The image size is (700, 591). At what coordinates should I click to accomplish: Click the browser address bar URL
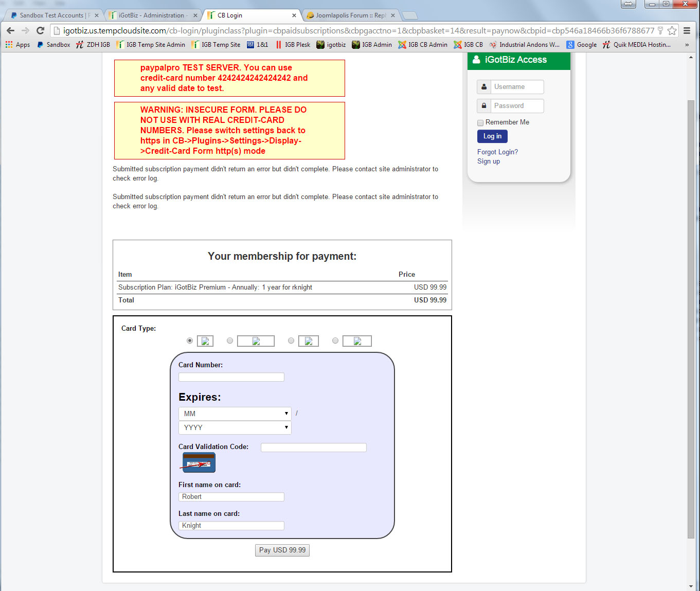click(x=358, y=31)
